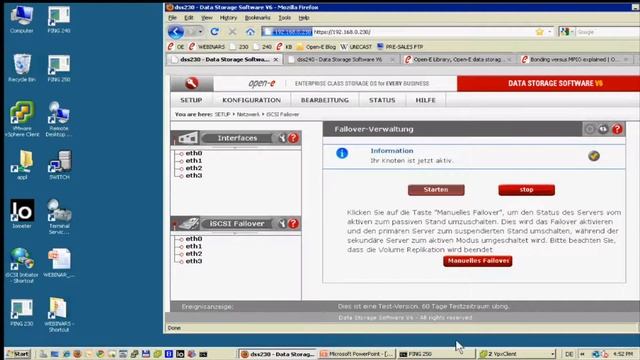Click Failover-Verwaltung help question icon

coord(617,129)
